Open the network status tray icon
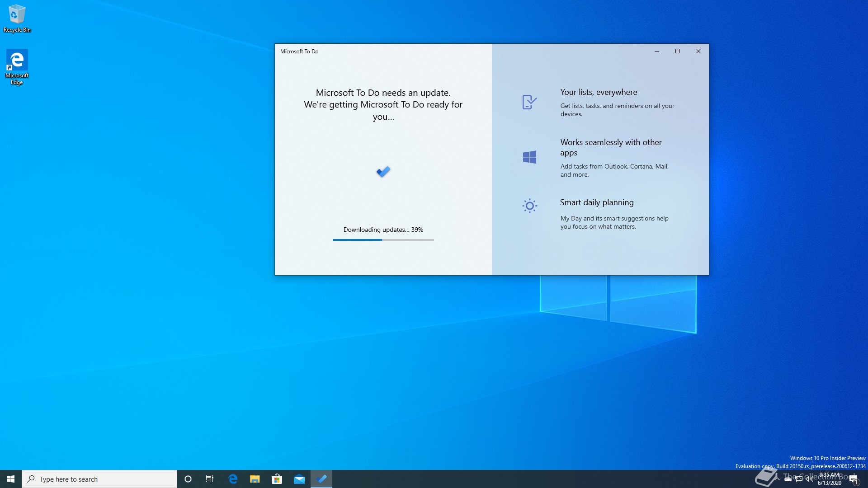Screen dimensions: 868x488 (799, 479)
